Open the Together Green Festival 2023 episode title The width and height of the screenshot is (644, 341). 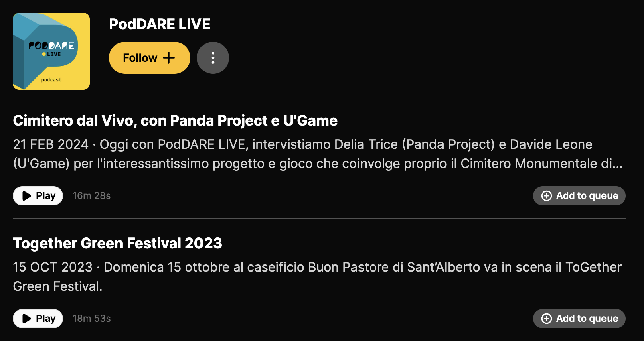click(117, 243)
